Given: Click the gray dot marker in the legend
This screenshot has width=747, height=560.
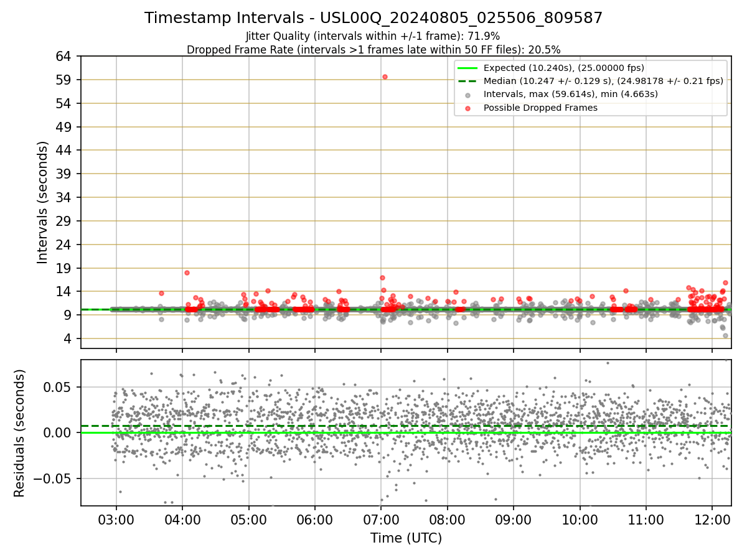Looking at the screenshot, I should point(468,95).
